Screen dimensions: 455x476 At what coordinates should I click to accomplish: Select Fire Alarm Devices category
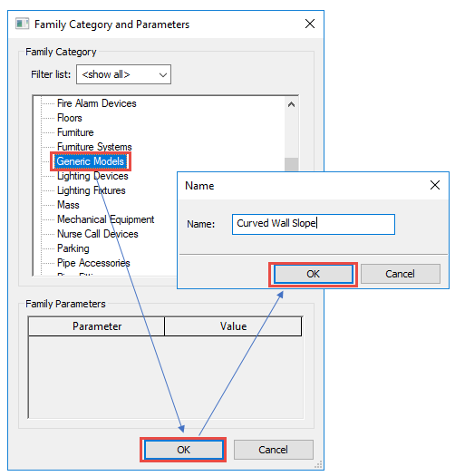coord(96,103)
